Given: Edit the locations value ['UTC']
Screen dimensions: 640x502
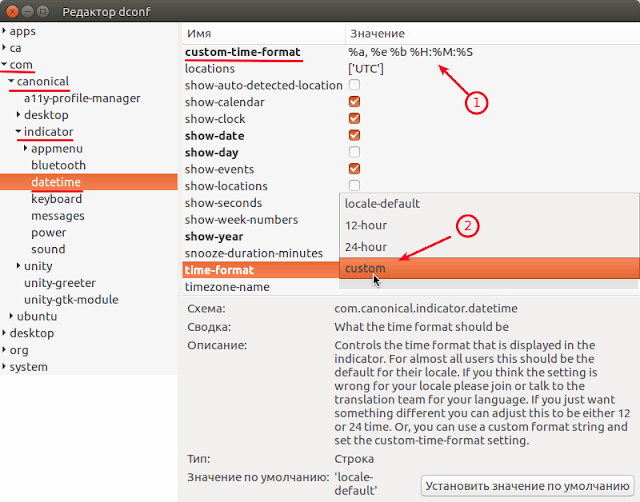Looking at the screenshot, I should 366,69.
